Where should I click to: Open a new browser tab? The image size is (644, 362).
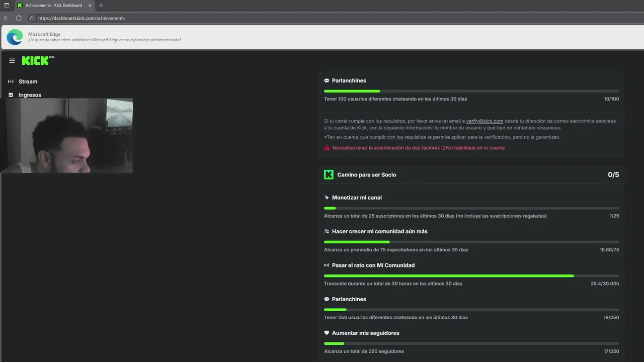tap(101, 6)
